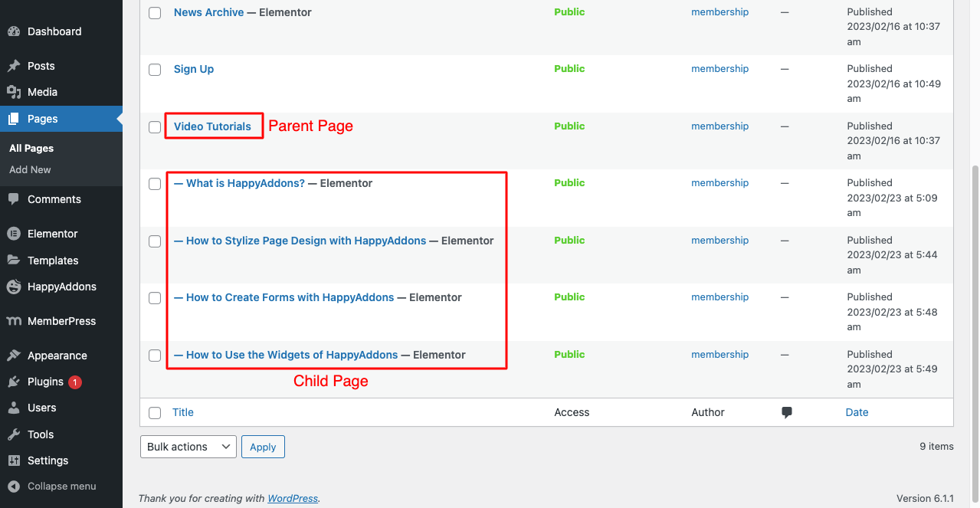Click the Comments speech bubble icon in the sidebar
Viewport: 980px width, 508px height.
click(x=14, y=199)
